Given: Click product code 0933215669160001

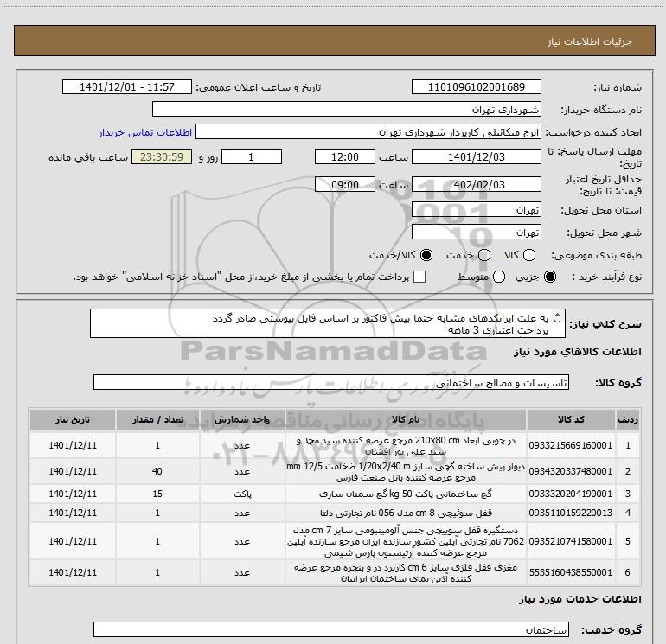Looking at the screenshot, I should click(571, 445).
